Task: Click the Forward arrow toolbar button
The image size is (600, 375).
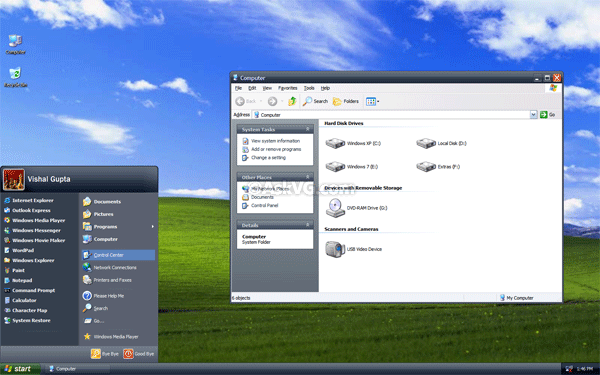Action: 272,101
